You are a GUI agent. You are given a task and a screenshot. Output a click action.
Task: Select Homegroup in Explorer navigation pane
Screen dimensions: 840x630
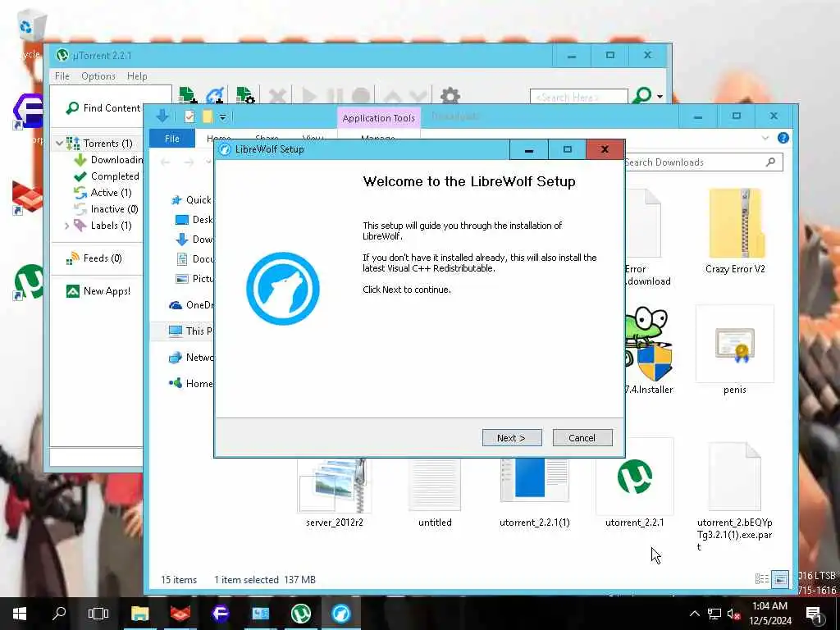pos(190,384)
